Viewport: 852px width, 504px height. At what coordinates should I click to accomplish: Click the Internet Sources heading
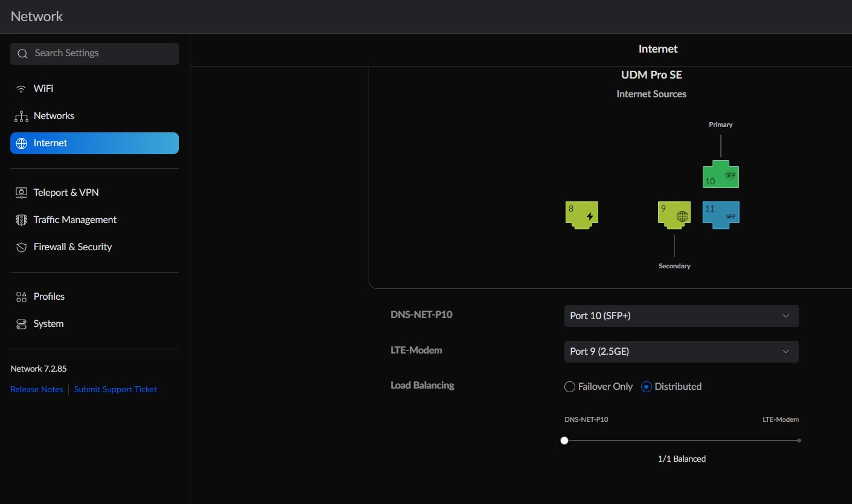[651, 94]
